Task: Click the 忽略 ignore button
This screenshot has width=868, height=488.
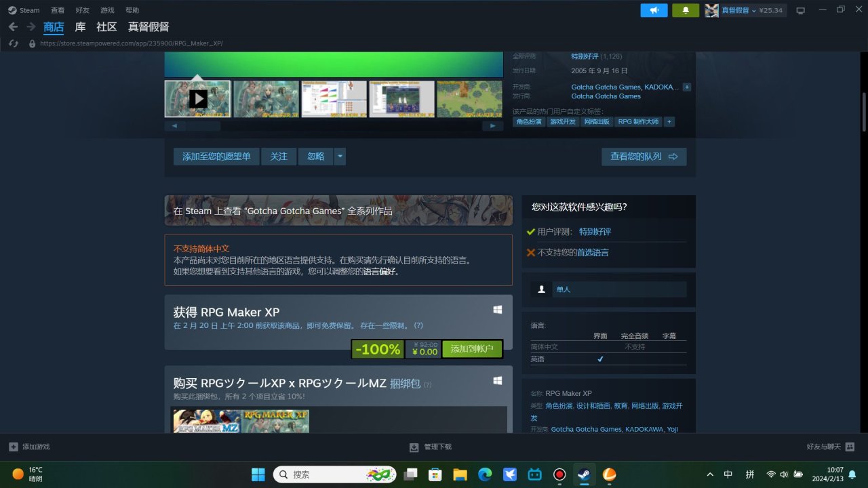Action: [315, 157]
